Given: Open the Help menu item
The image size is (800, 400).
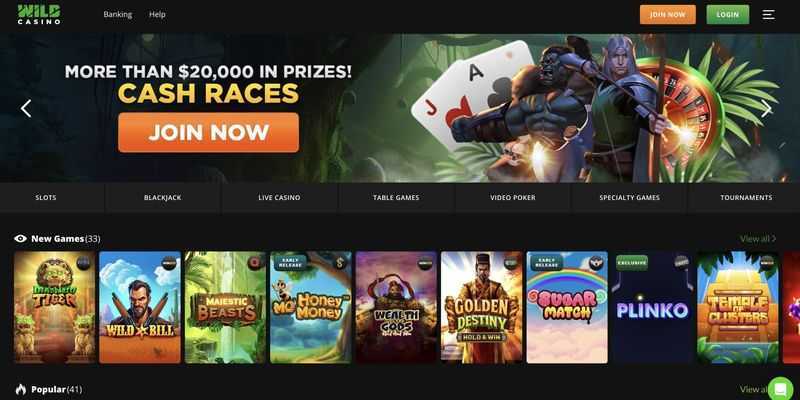Looking at the screenshot, I should [157, 14].
